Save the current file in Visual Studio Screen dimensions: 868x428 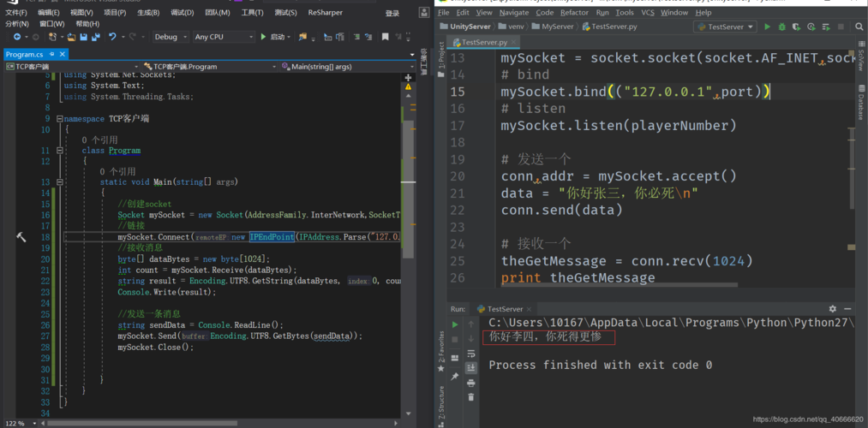83,37
